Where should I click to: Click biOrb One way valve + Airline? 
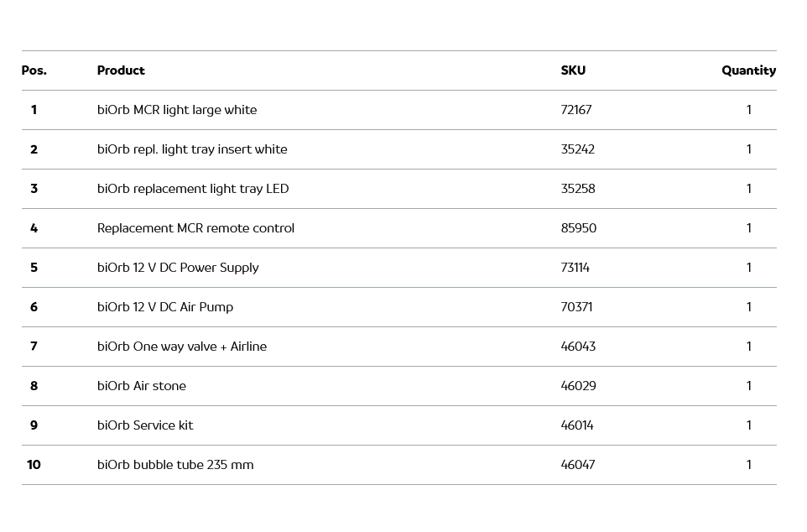pos(182,347)
